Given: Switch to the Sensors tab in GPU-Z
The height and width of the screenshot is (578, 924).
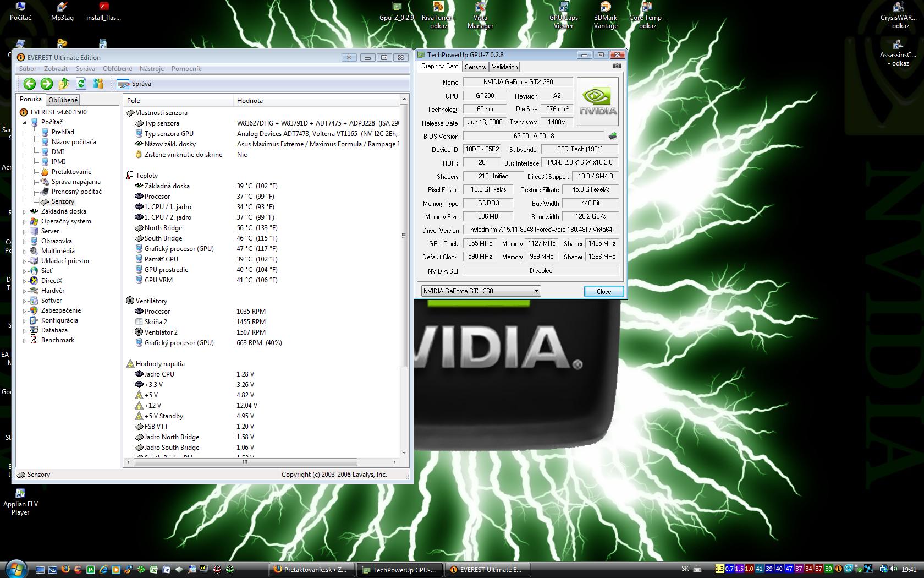Looking at the screenshot, I should (475, 67).
